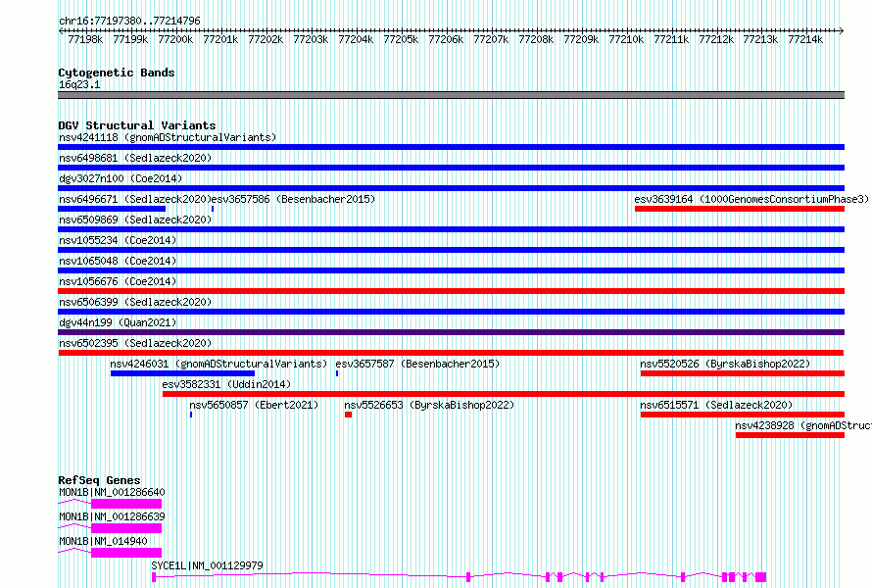Open dgv3027n100 (Coe2014) variant
The height and width of the screenshot is (588, 872).
[x=121, y=178]
